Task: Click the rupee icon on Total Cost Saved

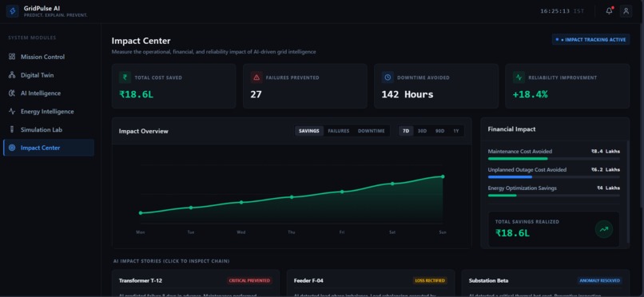Action: tap(125, 77)
